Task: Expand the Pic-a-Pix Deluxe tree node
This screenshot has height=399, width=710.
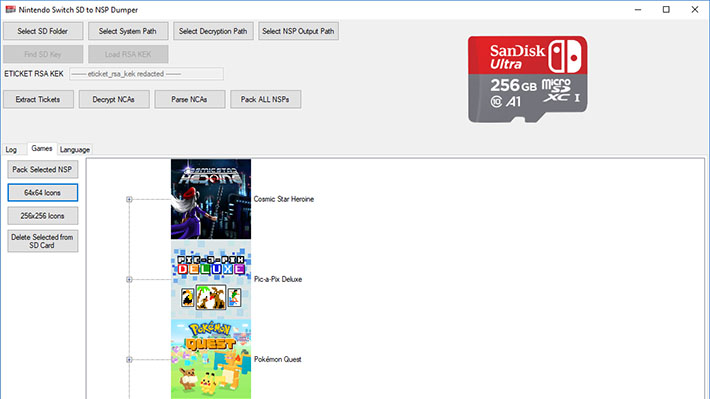Action: (x=129, y=279)
